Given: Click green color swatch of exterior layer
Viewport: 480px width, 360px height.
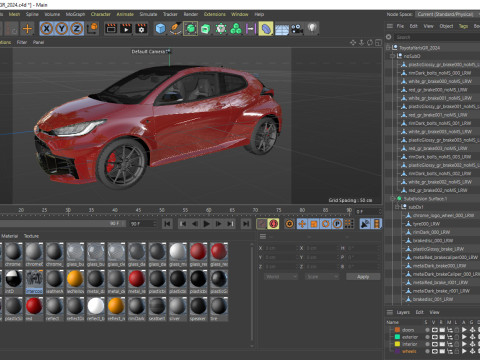Looking at the screenshot, I should click(x=397, y=337).
